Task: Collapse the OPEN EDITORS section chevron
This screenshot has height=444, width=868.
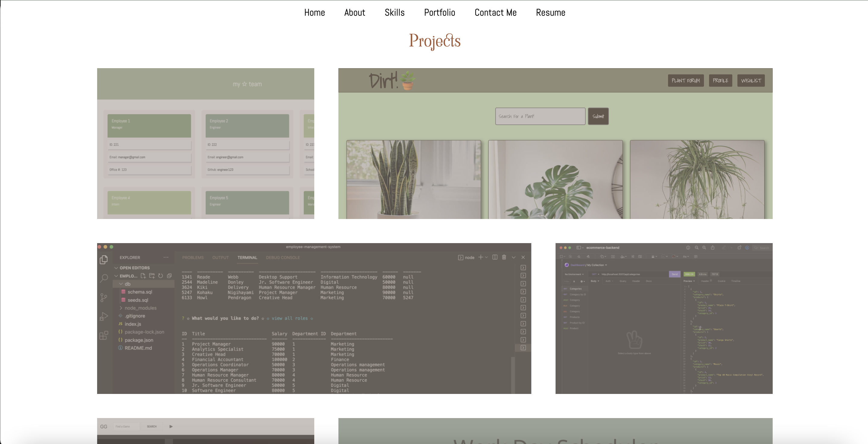Action: tap(116, 268)
